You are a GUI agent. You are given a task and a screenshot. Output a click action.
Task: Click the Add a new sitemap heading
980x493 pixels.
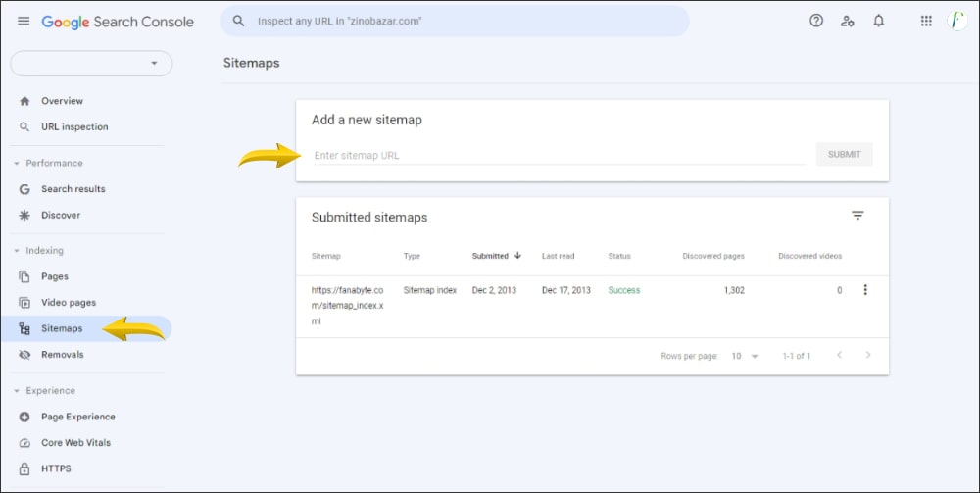[x=367, y=120]
